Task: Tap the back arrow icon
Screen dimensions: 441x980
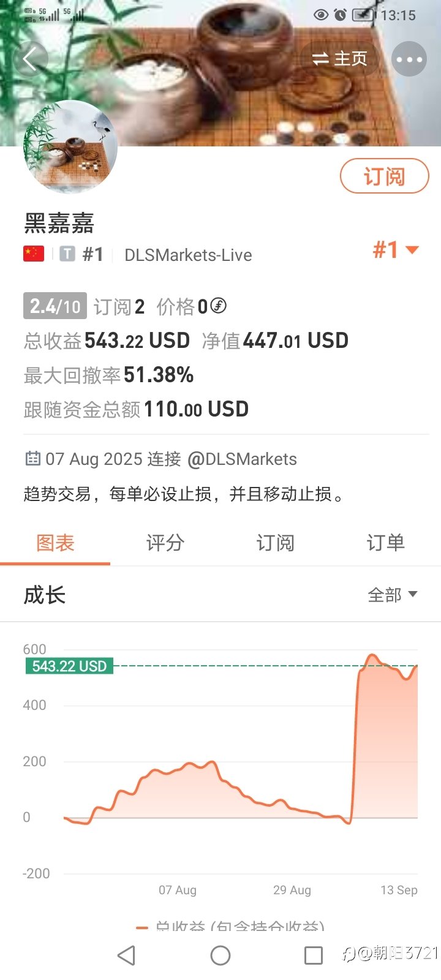Action: coord(29,59)
